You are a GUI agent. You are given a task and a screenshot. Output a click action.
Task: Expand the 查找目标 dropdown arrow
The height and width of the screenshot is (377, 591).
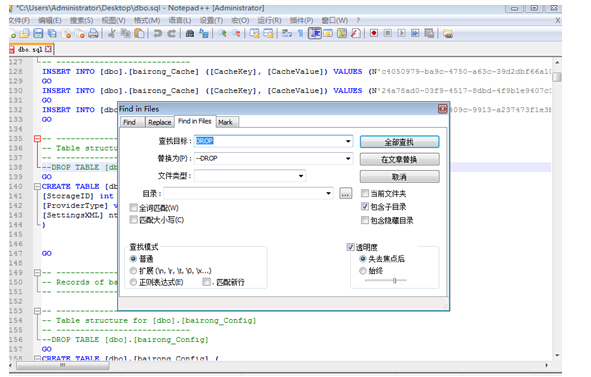point(348,141)
